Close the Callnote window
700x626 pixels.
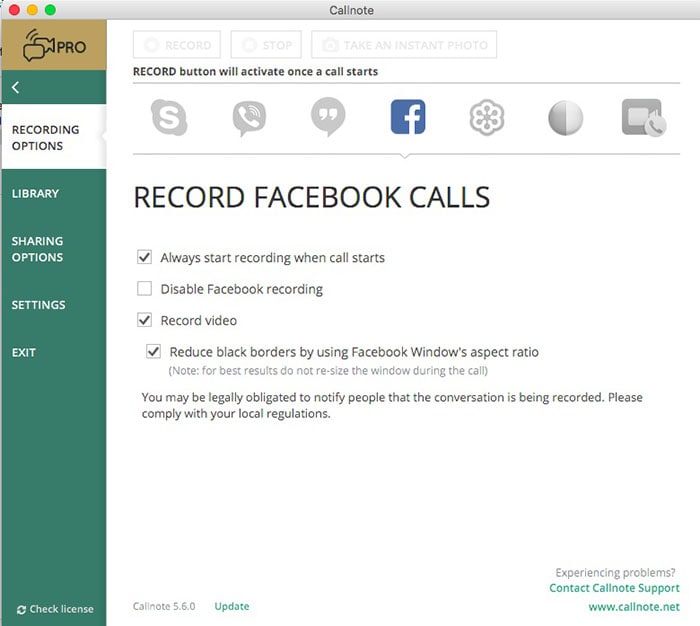pos(14,9)
